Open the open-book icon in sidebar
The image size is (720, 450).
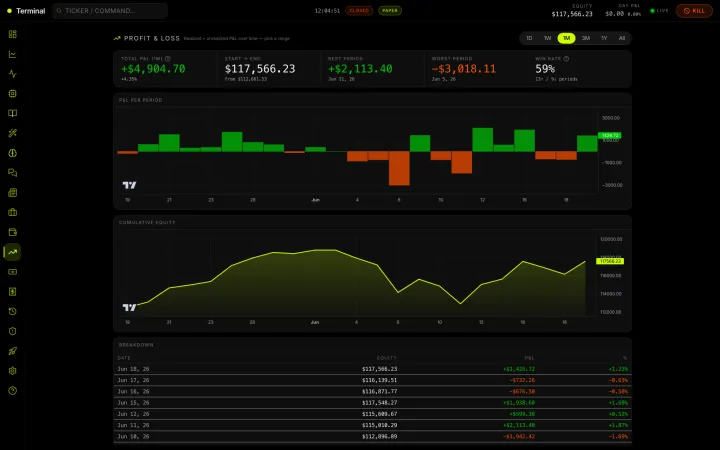(x=12, y=113)
